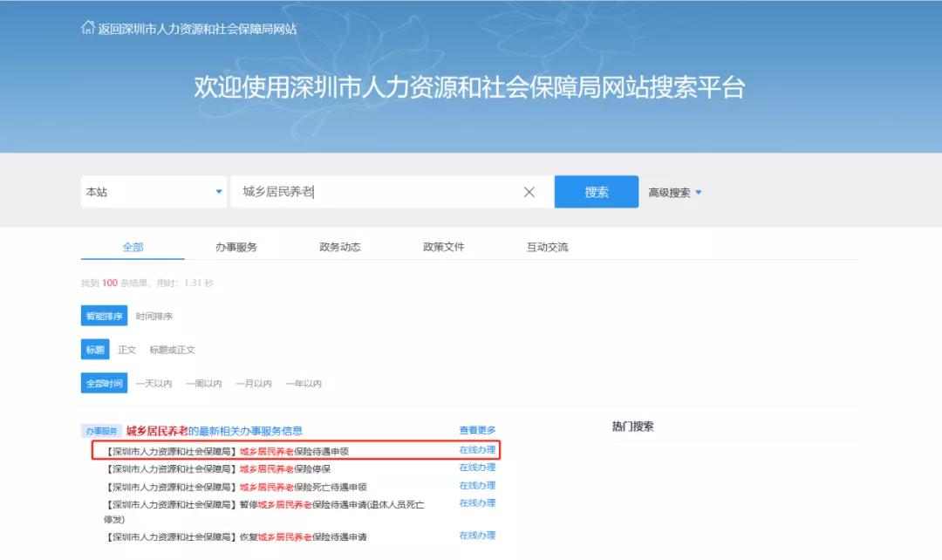This screenshot has width=942, height=560.
Task: Filter results to 一年以内
Action: pos(304,383)
